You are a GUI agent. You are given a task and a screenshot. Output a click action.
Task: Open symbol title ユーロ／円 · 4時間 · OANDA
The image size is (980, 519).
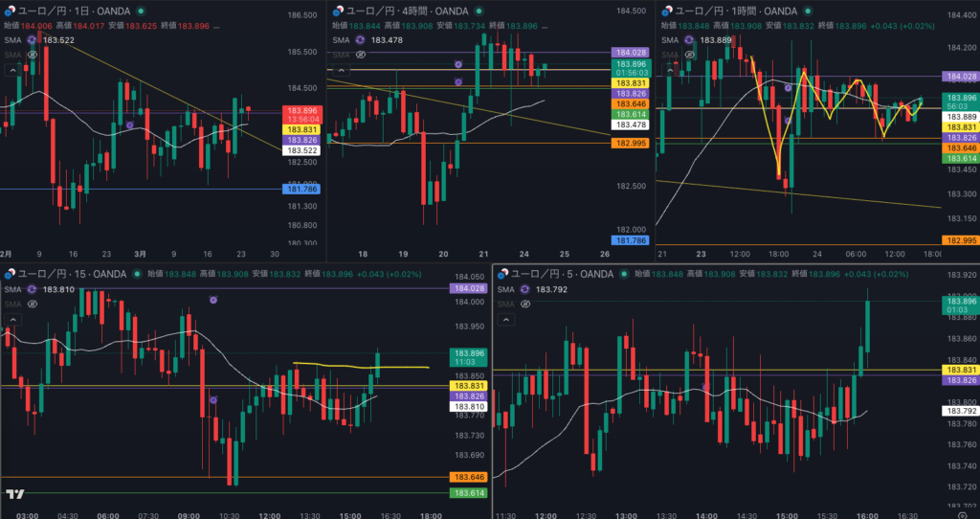(408, 11)
